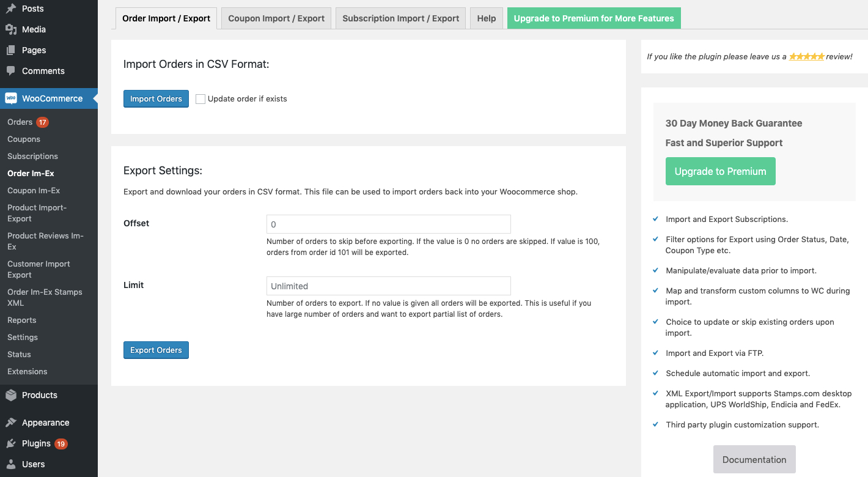Open Product Import-Export submenu item

(37, 213)
